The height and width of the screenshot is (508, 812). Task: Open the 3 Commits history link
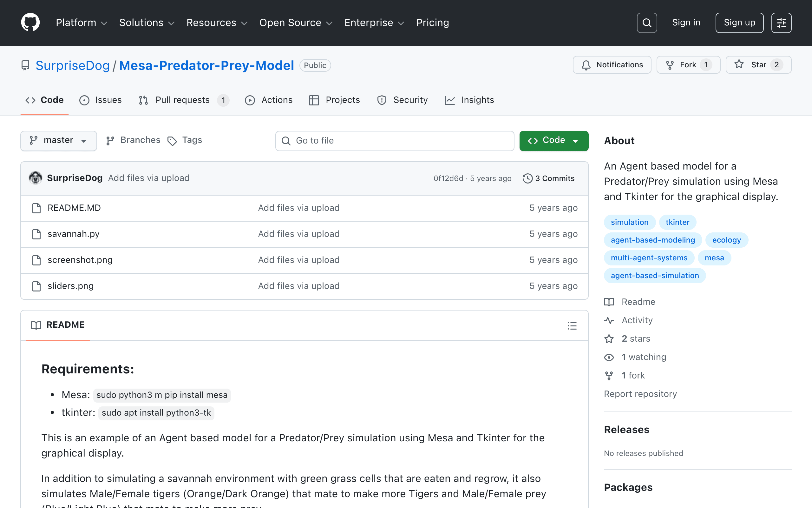pos(549,178)
